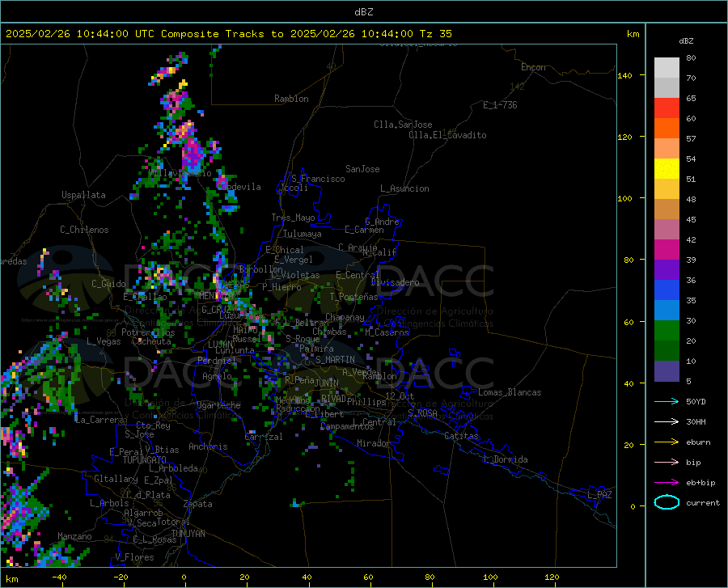Click the Tulumaya map label
This screenshot has width=728, height=588.
click(x=303, y=234)
